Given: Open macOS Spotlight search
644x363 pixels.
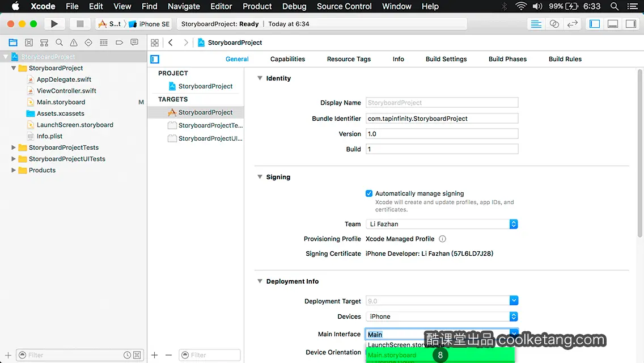Looking at the screenshot, I should pos(615,6).
